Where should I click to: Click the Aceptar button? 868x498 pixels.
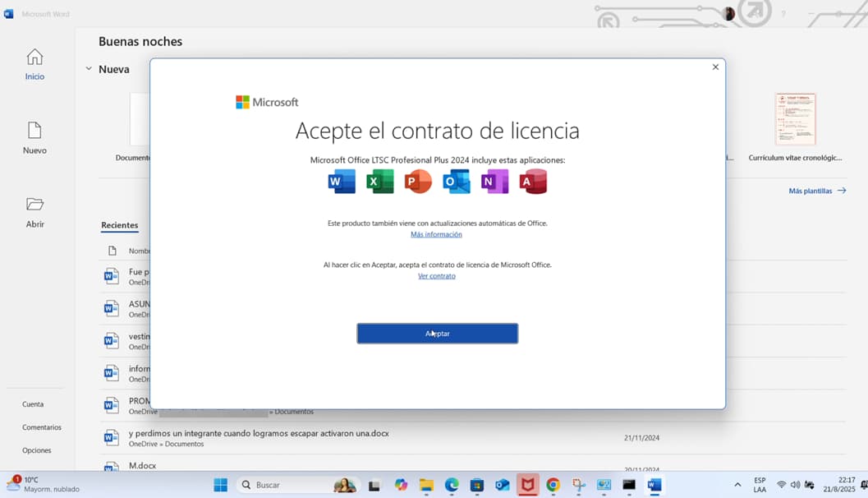(x=437, y=333)
